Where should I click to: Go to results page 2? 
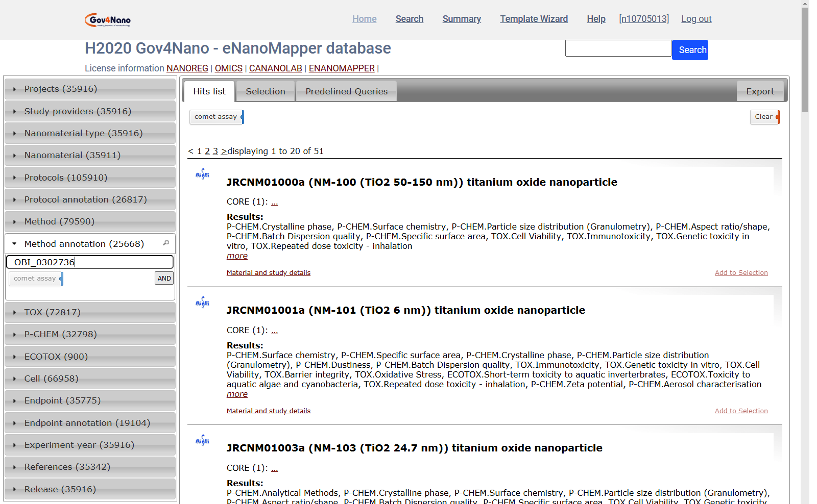[207, 151]
